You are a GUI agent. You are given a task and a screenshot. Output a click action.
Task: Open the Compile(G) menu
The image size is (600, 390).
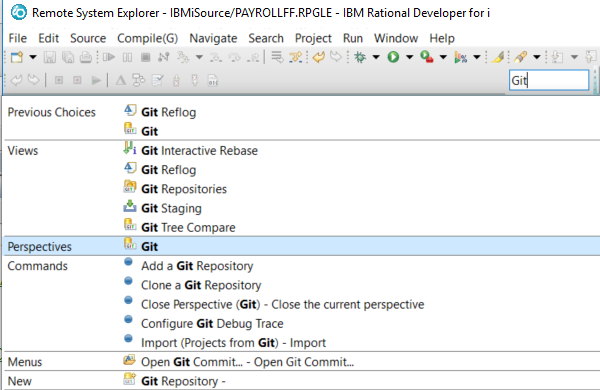tap(148, 39)
